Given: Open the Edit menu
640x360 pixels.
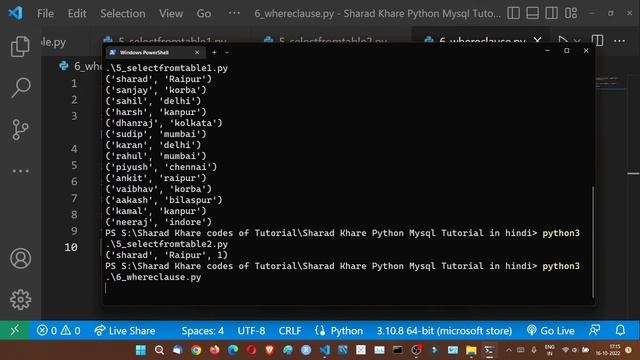Looking at the screenshot, I should pos(77,13).
